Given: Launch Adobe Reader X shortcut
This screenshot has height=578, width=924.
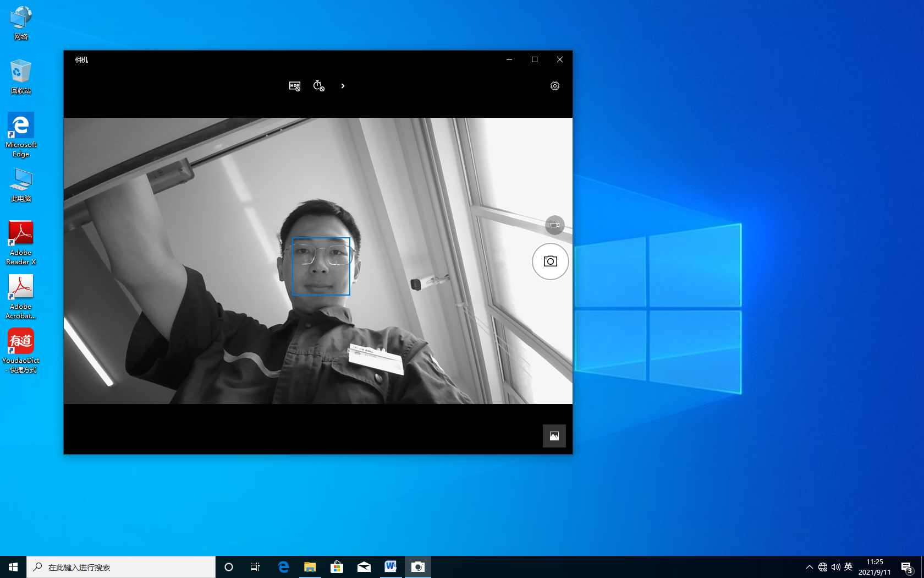Looking at the screenshot, I should point(21,243).
